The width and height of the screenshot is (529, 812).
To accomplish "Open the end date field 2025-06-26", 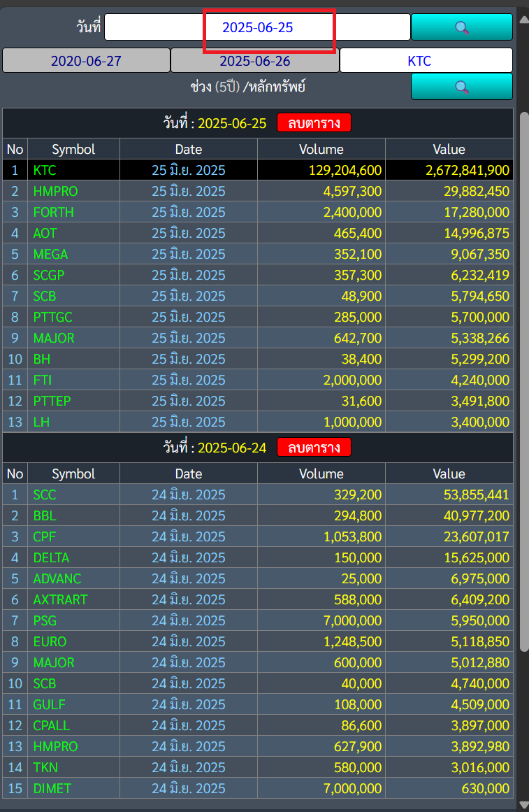I will click(x=254, y=61).
